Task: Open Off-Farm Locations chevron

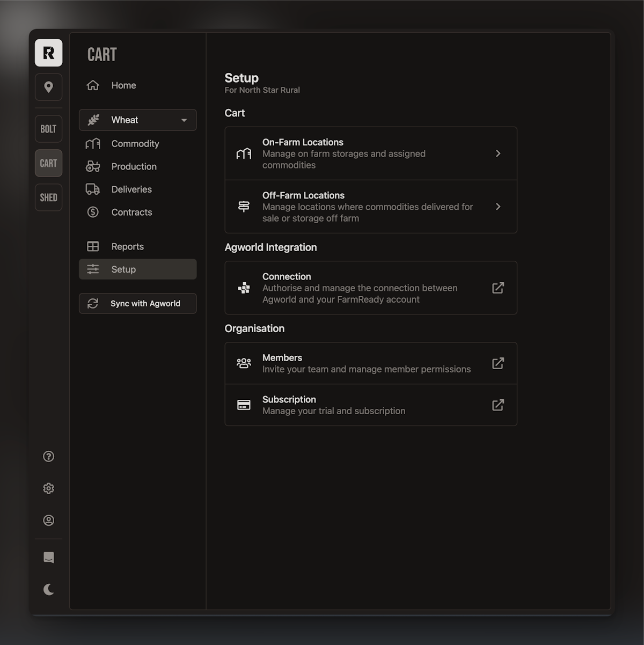Action: pos(497,207)
